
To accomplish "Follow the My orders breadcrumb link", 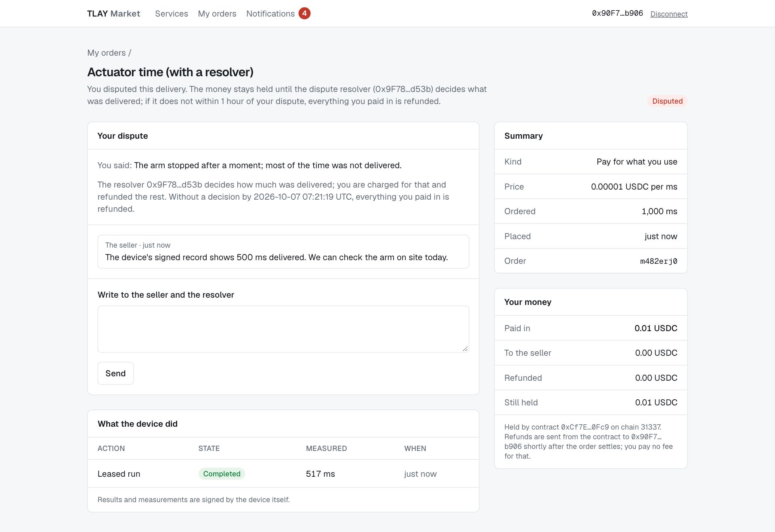I will pos(107,53).
